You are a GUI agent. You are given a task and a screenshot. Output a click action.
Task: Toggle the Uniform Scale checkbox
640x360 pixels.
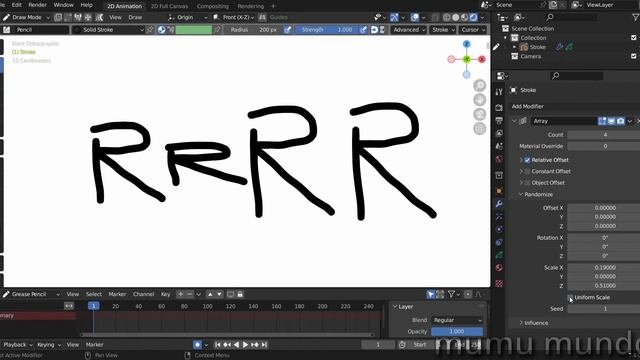[570, 298]
